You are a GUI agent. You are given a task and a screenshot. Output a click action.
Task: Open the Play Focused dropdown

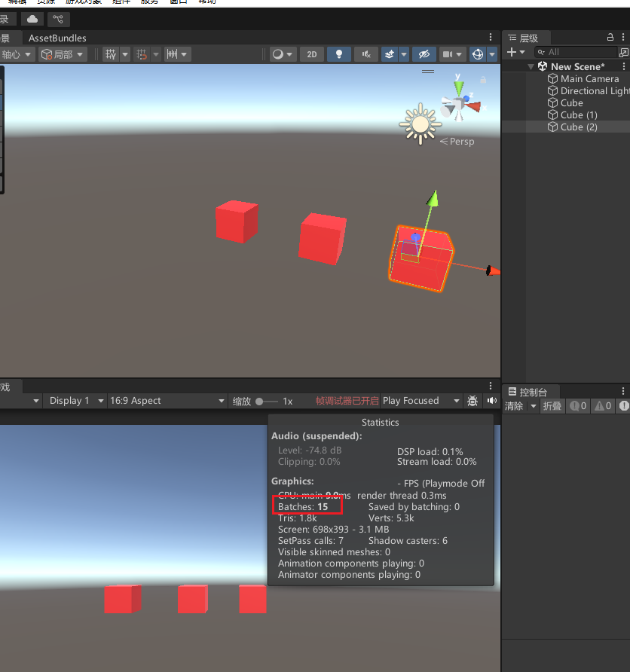click(421, 401)
